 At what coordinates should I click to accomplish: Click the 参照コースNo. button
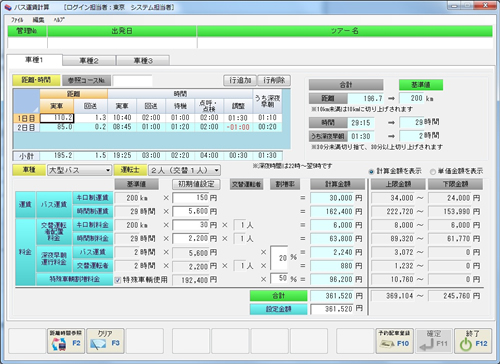tap(86, 80)
